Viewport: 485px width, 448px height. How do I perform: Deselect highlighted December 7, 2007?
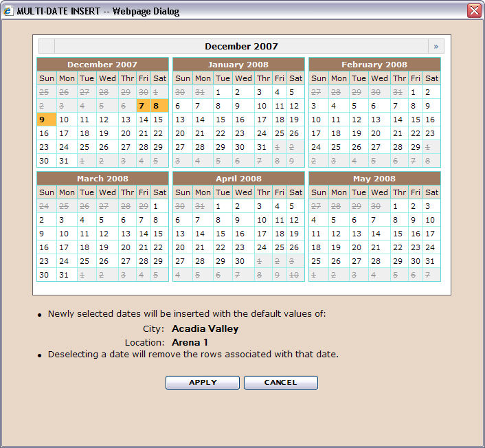pyautogui.click(x=144, y=106)
